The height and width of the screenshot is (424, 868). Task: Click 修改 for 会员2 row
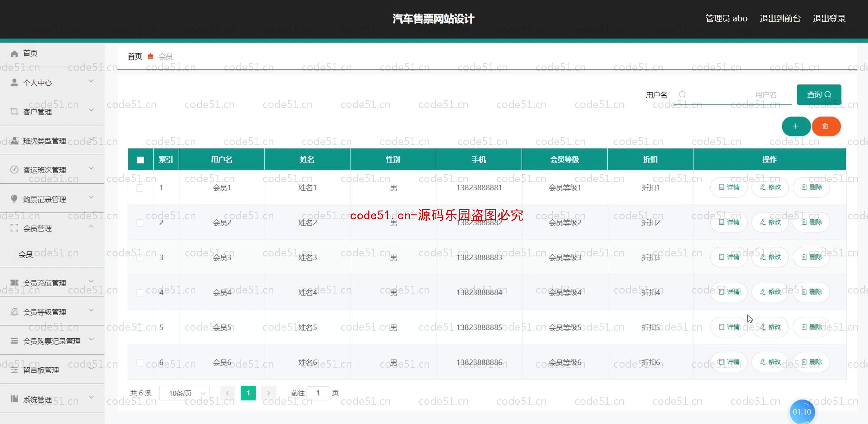770,222
